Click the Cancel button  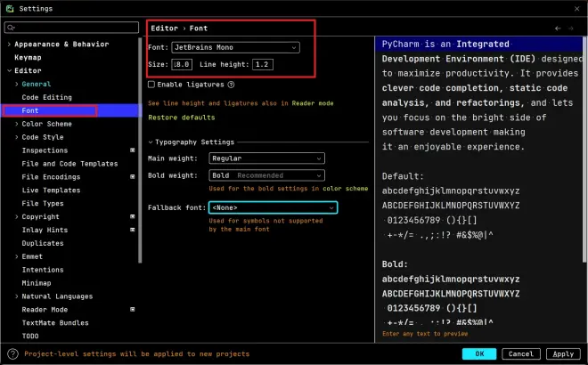pos(521,353)
